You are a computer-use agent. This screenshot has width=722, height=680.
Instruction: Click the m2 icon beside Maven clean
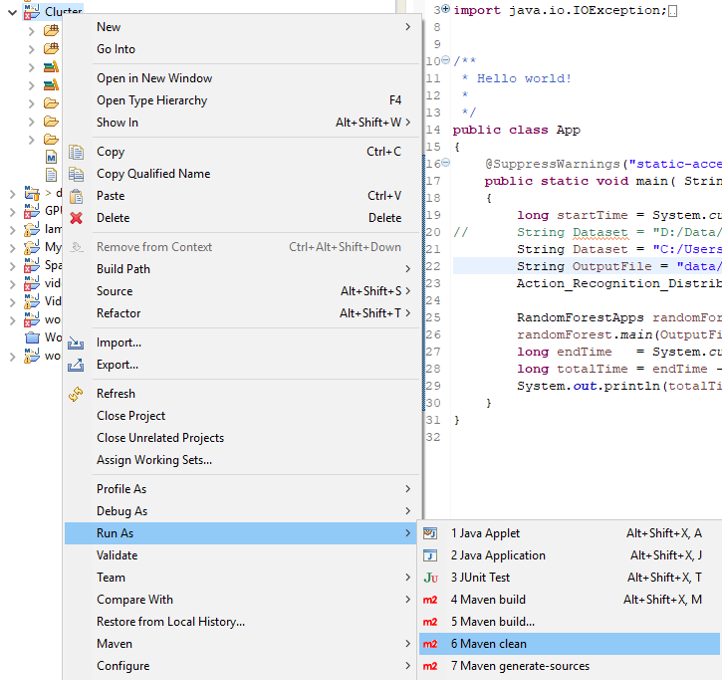[x=431, y=644]
